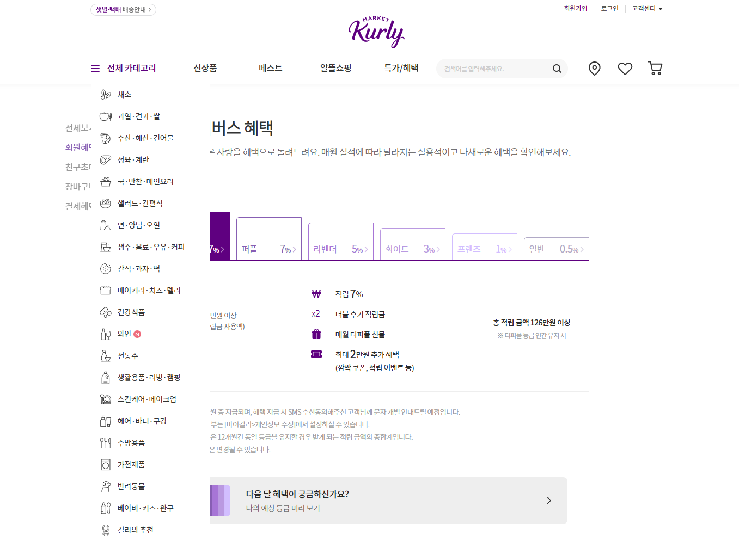739x560 pixels.
Task: Open the shopping cart icon
Action: click(x=655, y=68)
